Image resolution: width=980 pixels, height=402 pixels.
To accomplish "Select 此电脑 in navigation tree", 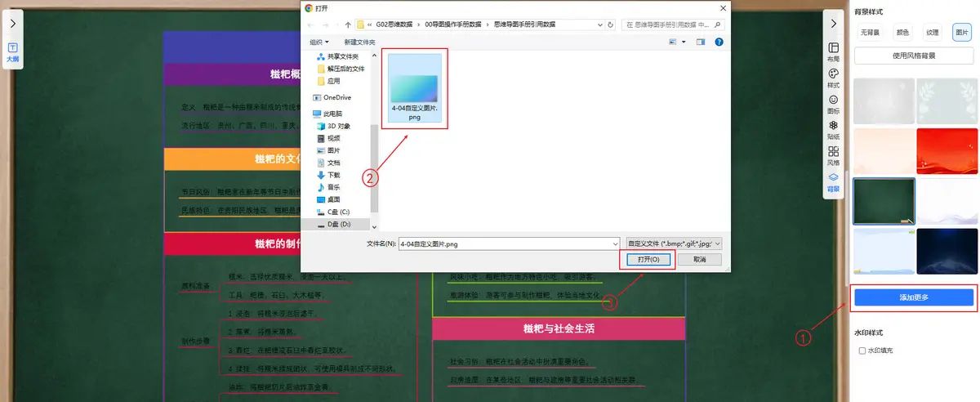I will point(328,114).
